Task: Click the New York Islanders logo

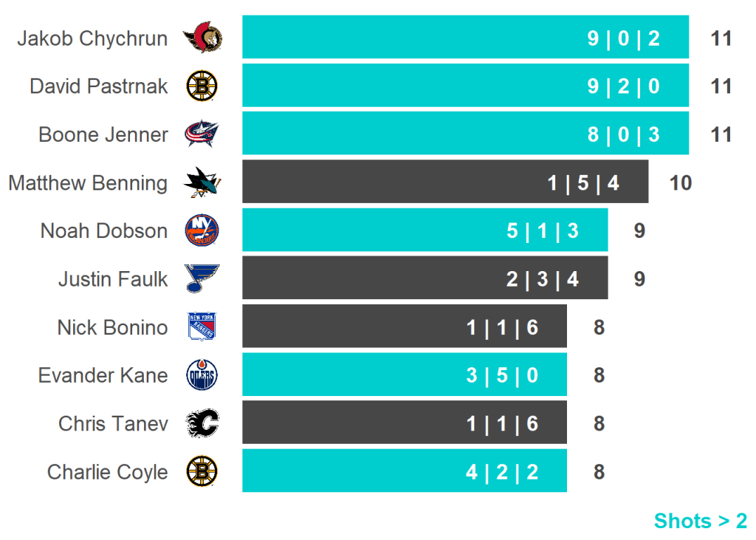Action: coord(202,230)
